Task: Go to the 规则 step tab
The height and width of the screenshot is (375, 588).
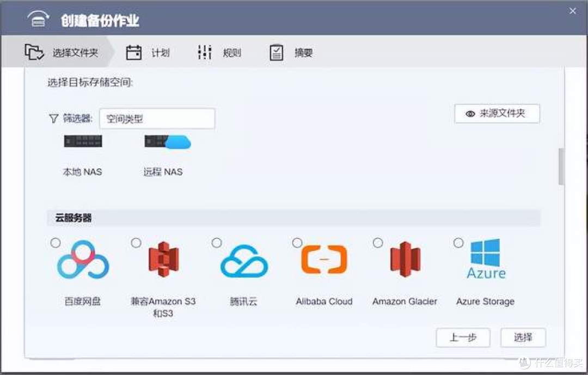Action: pyautogui.click(x=220, y=52)
